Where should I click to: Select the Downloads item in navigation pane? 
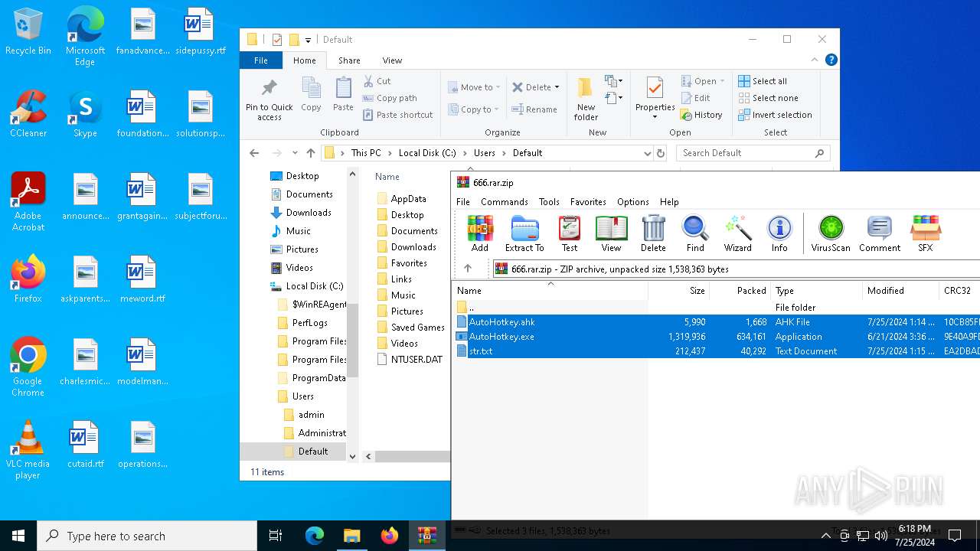click(309, 213)
